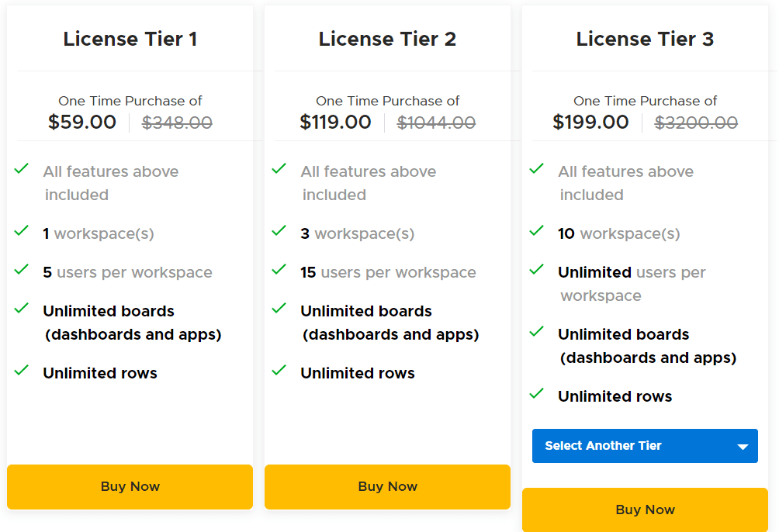This screenshot has height=532, width=779.
Task: Click the checkmark next to Unlimited rows in Tier 3
Action: (x=537, y=393)
